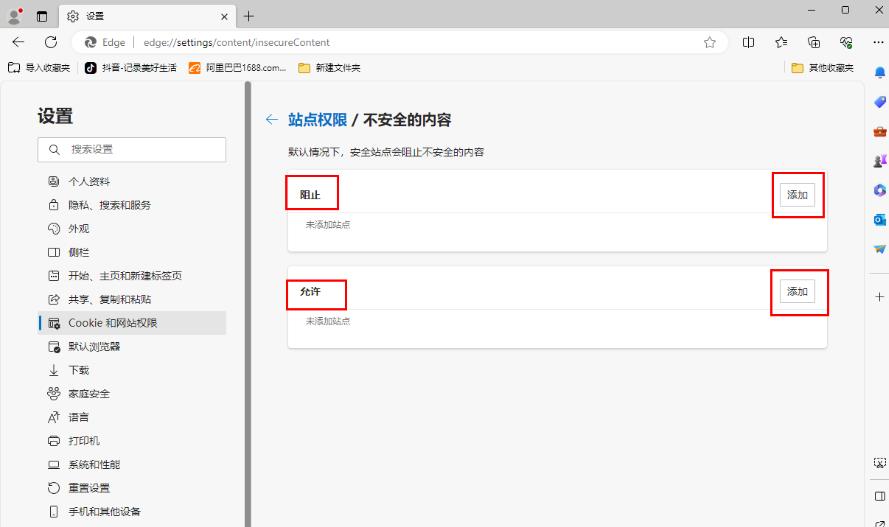Click screenshot icon at sidebar bottom
The width and height of the screenshot is (889, 527).
pyautogui.click(x=879, y=464)
